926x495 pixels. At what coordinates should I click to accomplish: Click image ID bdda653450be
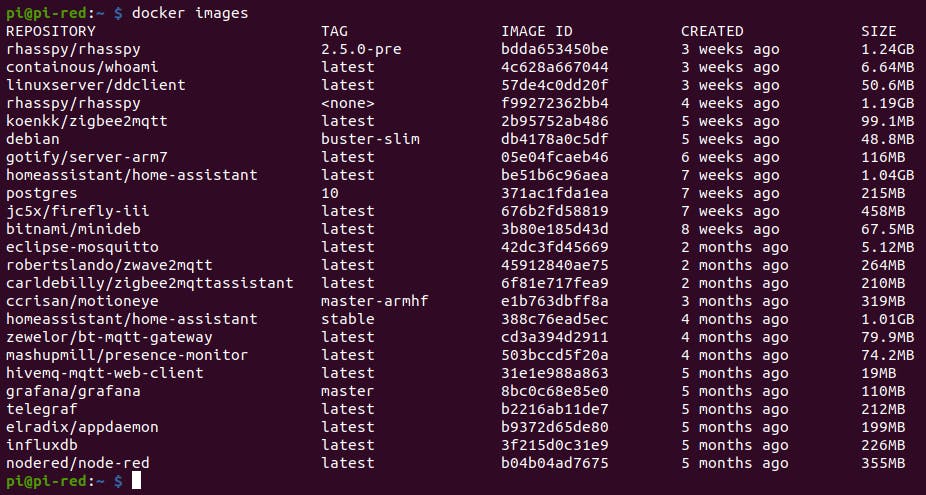pos(555,49)
